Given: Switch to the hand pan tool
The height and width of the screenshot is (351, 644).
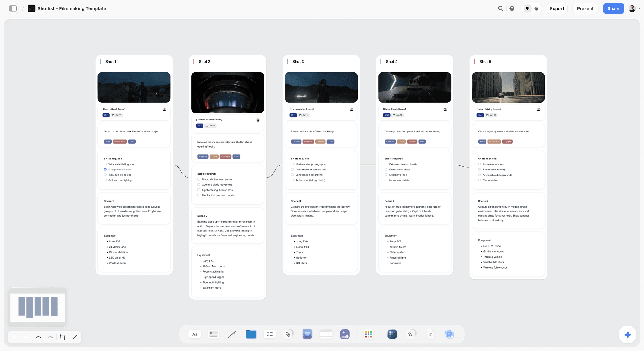Looking at the screenshot, I should coord(536,8).
